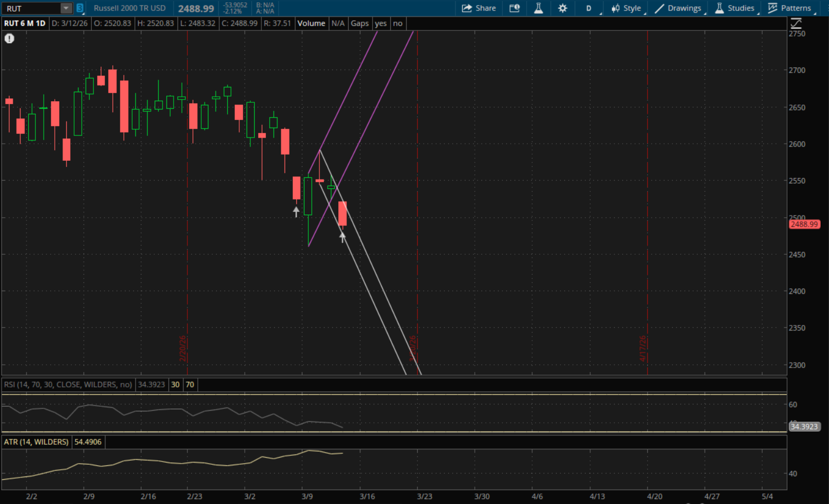Open the alerts calendar icon in toolbar
Viewport: 829px width, 504px height.
pos(515,8)
